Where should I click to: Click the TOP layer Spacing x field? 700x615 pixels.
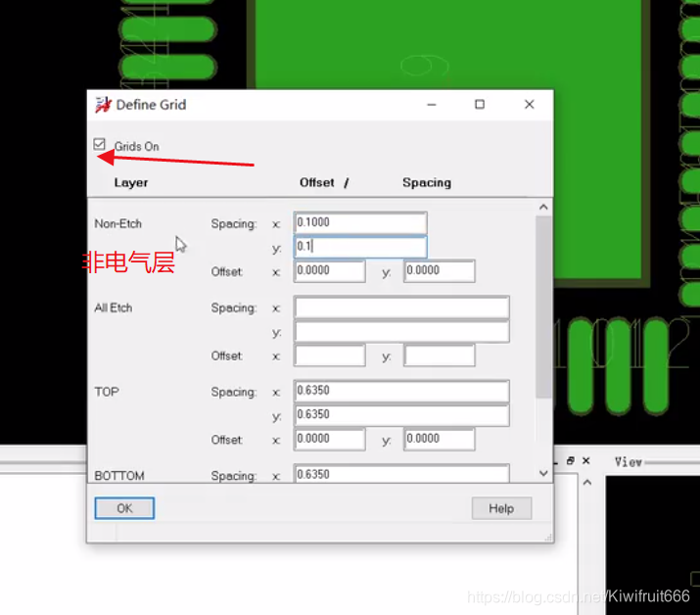tap(401, 392)
